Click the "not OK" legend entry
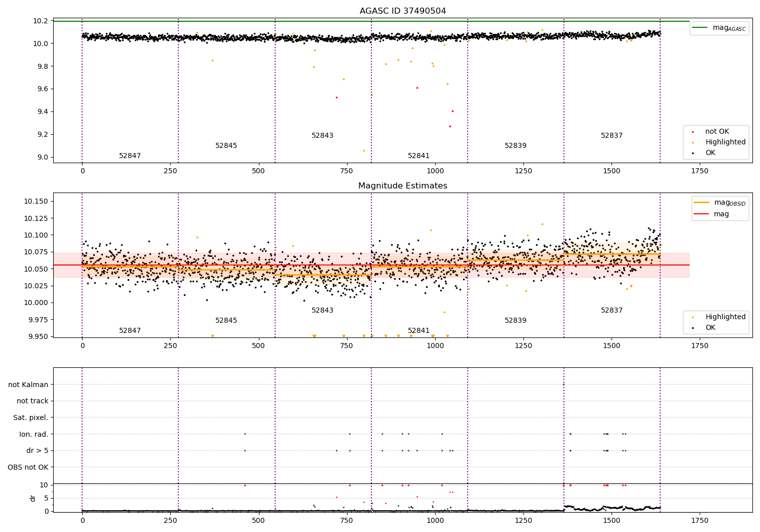 [x=717, y=132]
